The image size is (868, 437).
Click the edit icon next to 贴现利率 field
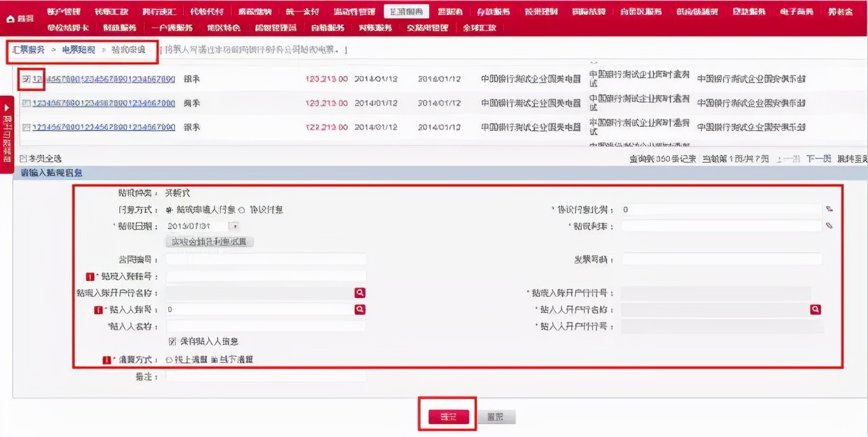click(829, 226)
